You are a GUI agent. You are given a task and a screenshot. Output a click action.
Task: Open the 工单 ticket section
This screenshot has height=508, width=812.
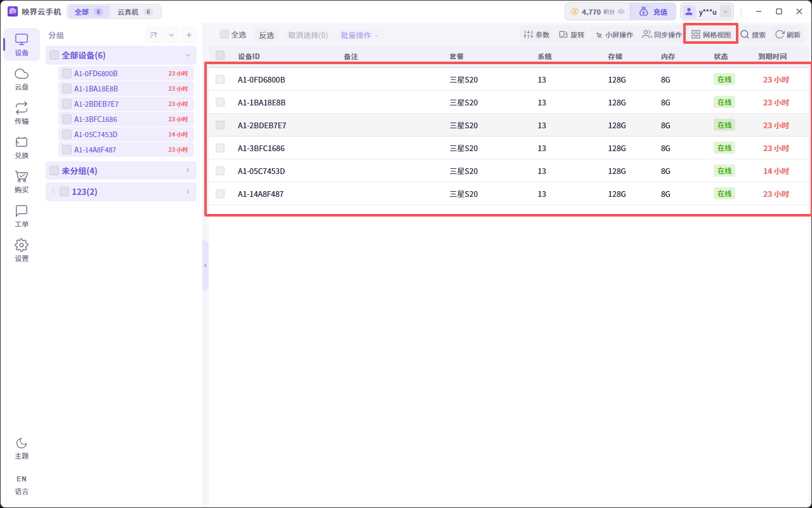pyautogui.click(x=22, y=217)
